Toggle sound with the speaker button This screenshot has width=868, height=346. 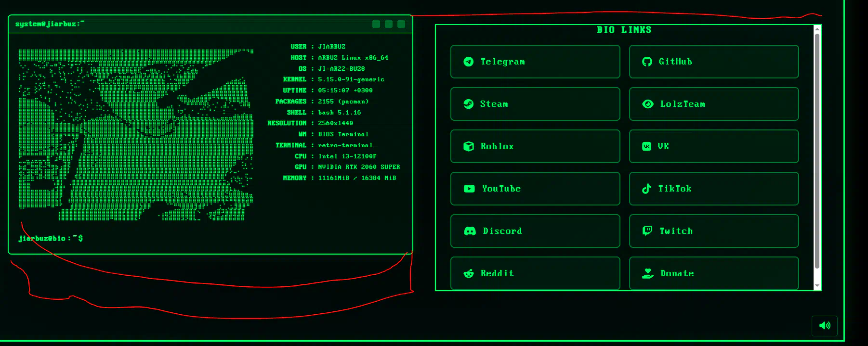[825, 326]
